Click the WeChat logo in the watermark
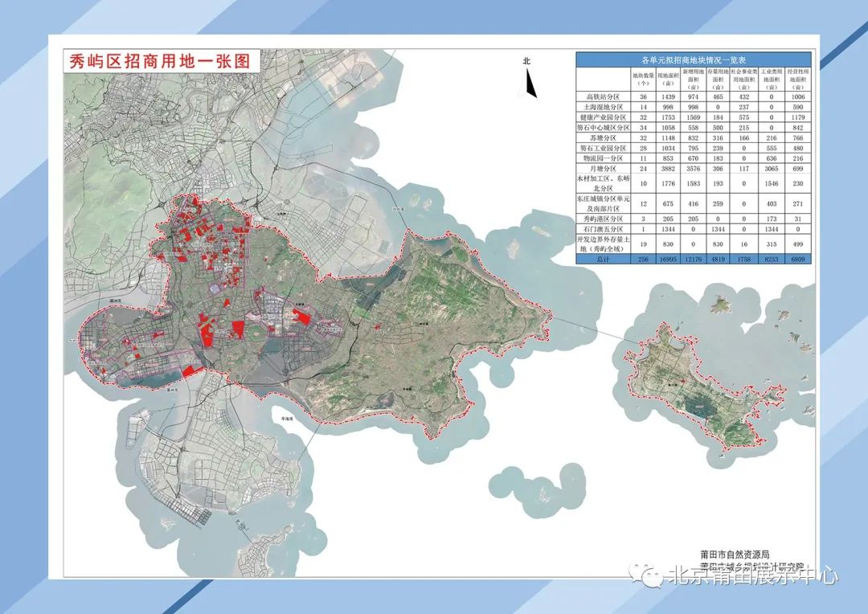 coord(646,575)
